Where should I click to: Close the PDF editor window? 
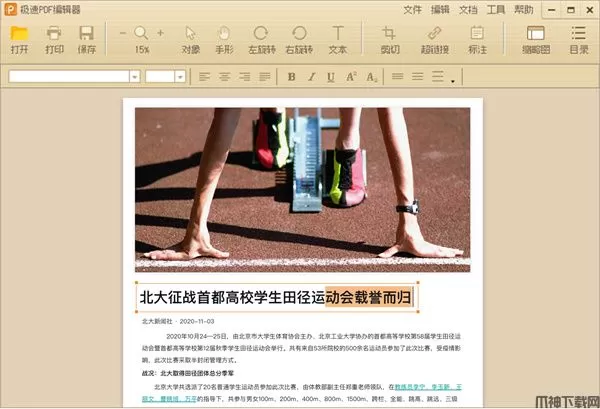point(590,10)
